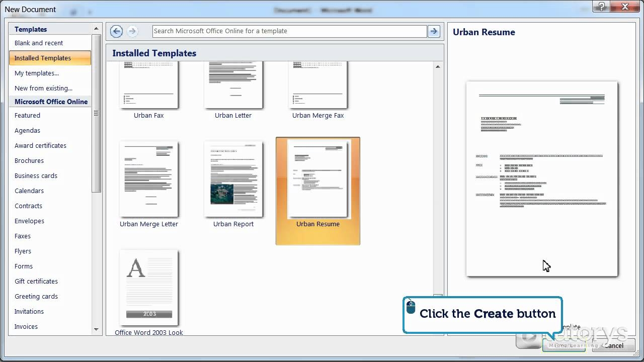Click the Back arrow navigation icon
The image size is (644, 362).
point(116,31)
